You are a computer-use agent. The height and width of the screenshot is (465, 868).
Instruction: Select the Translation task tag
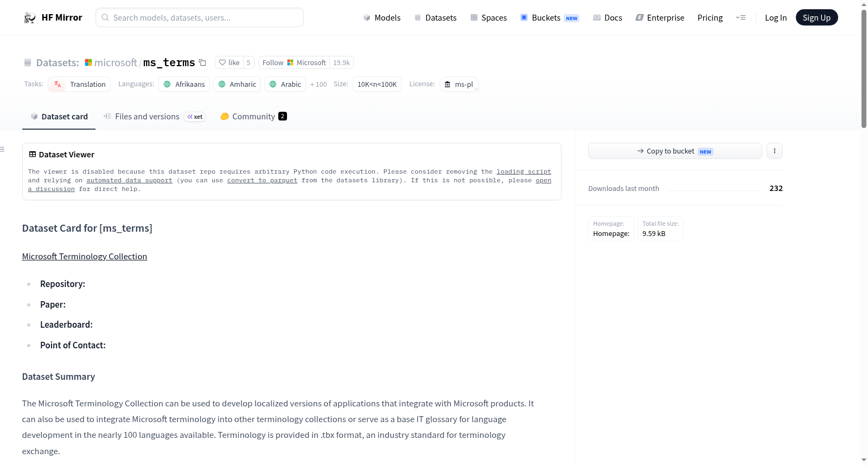[79, 84]
